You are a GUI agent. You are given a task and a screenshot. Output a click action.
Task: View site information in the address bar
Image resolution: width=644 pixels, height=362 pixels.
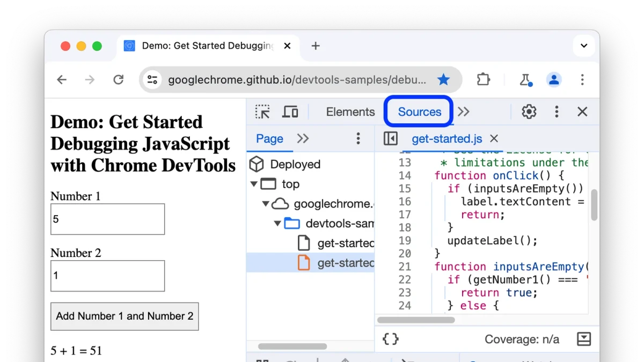tap(152, 80)
